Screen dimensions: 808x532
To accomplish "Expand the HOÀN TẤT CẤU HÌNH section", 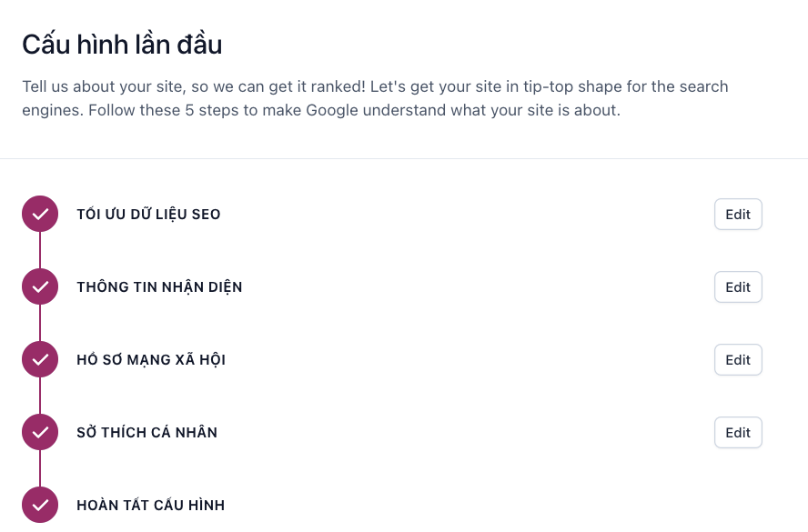I will coord(150,505).
